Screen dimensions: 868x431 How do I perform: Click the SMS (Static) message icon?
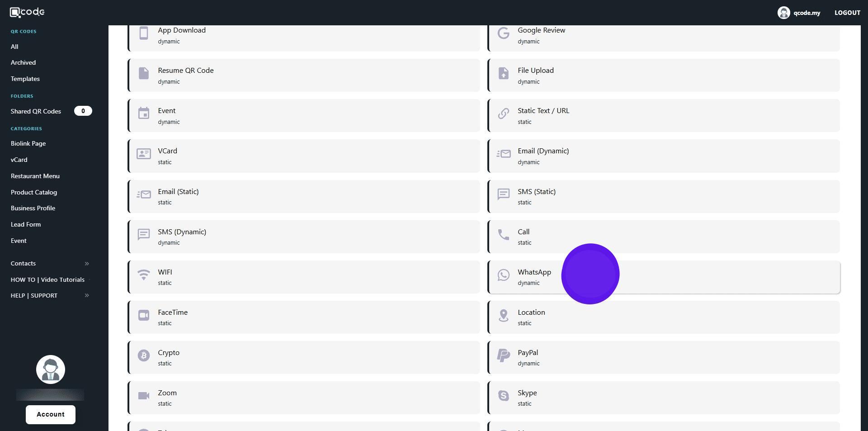pyautogui.click(x=504, y=194)
